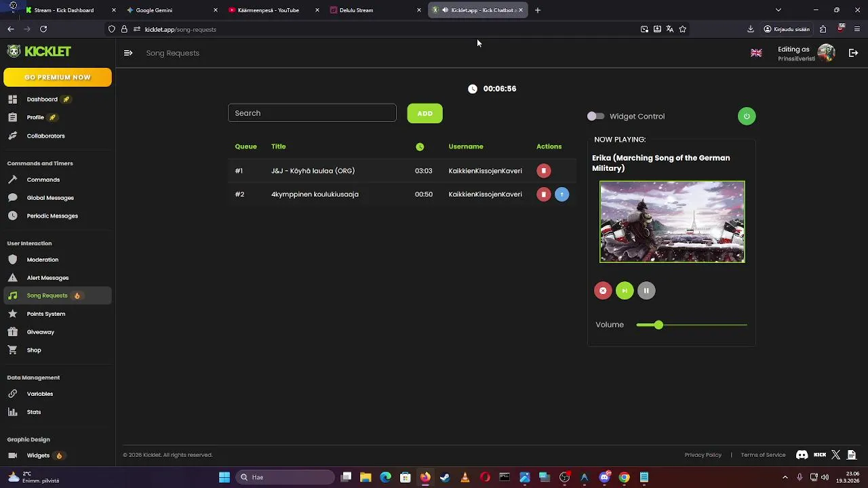Screen dimensions: 868x488
Task: Skip to next song
Action: coord(625,291)
